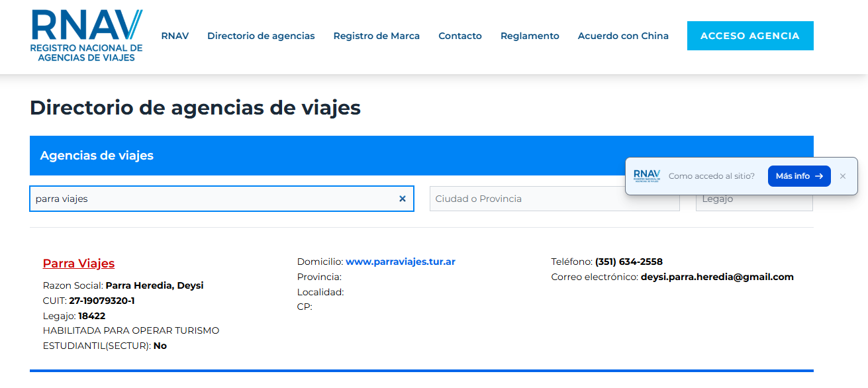
Task: Open the Contacto menu item
Action: coord(460,36)
